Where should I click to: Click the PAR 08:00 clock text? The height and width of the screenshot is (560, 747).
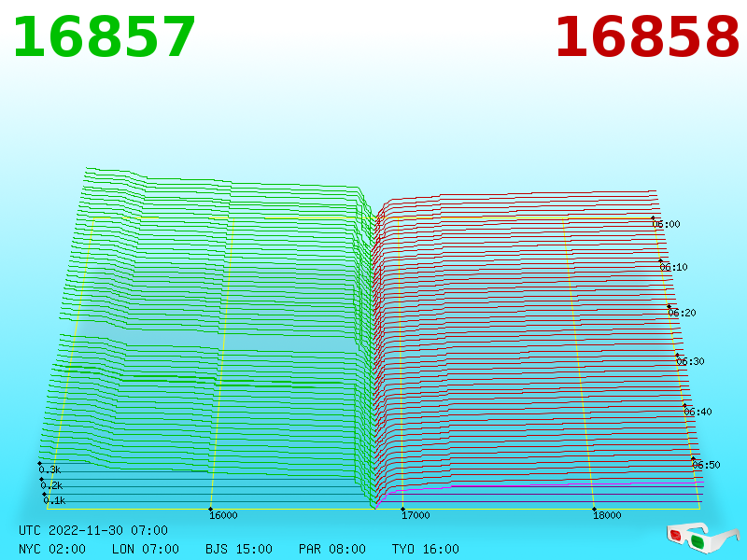coord(332,549)
